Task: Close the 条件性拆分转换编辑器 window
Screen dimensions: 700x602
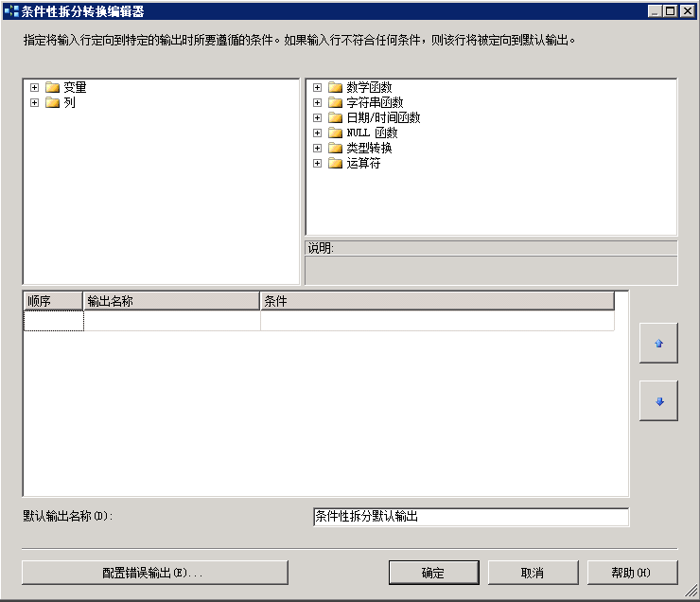Action: [688, 11]
